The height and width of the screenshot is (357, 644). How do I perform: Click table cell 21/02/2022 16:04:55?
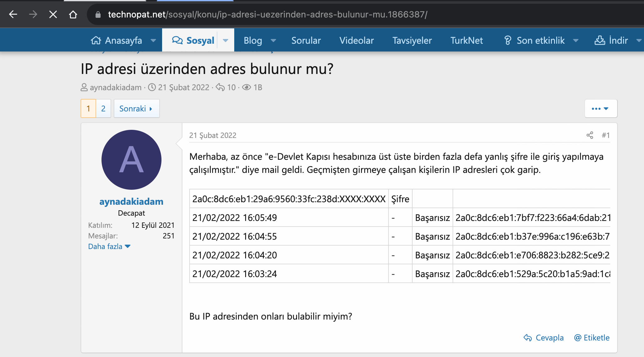(289, 236)
